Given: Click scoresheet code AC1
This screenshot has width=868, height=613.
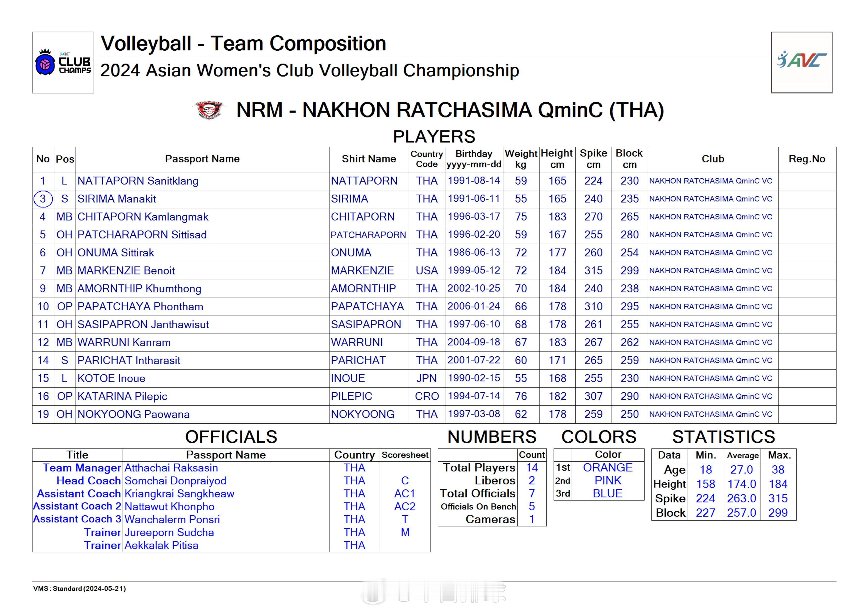Looking at the screenshot, I should tap(405, 493).
